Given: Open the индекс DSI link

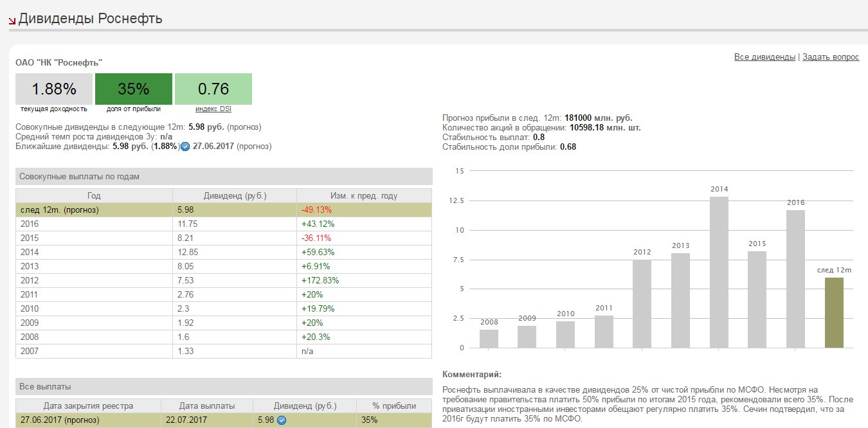Looking at the screenshot, I should tap(213, 109).
